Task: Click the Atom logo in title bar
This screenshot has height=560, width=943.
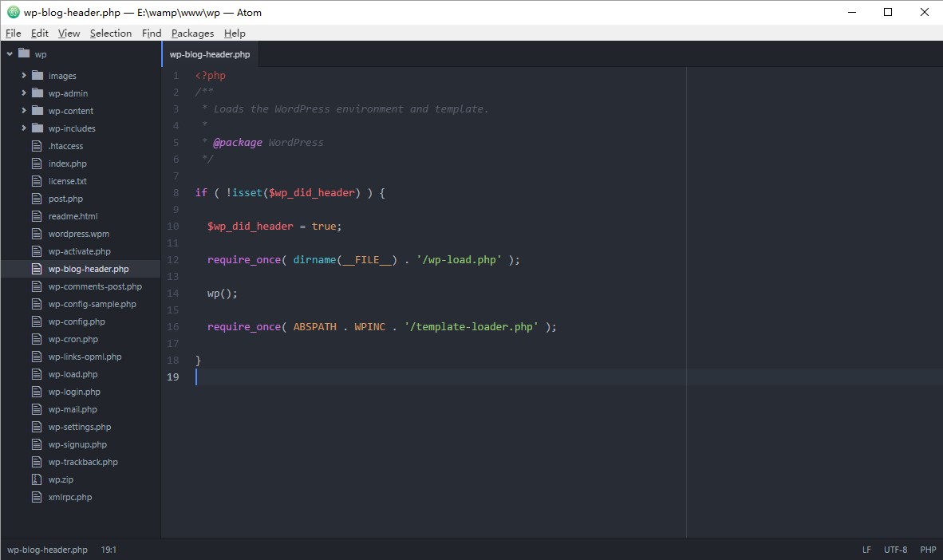Action: pyautogui.click(x=13, y=12)
